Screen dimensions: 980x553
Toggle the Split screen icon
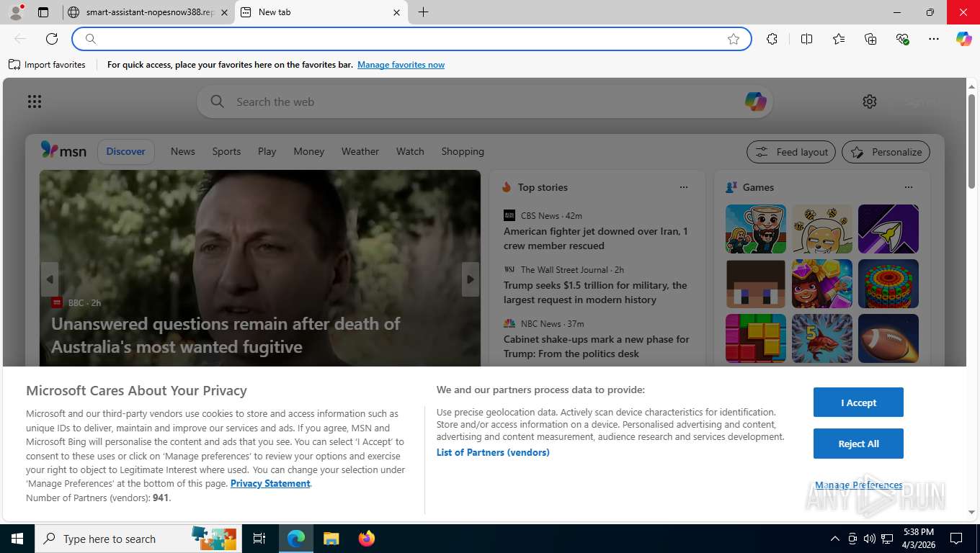[x=806, y=39]
